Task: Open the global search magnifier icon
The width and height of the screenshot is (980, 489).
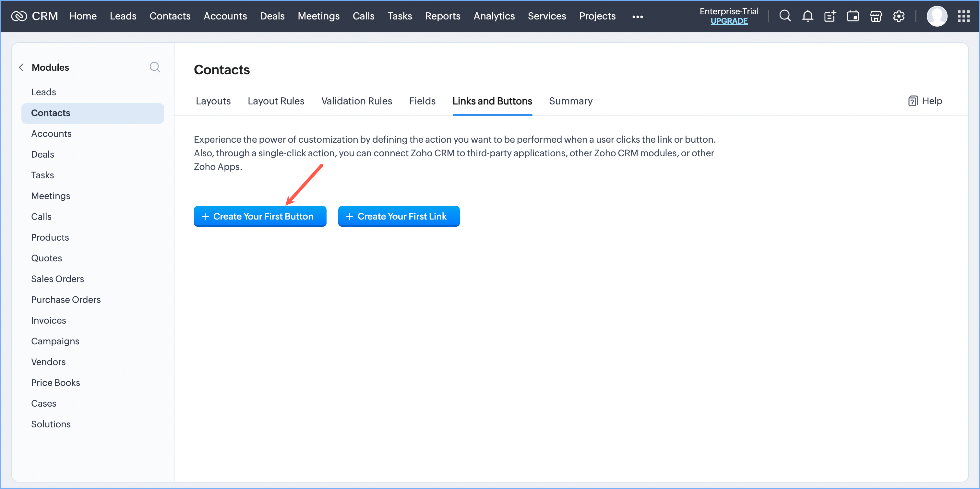Action: point(785,16)
